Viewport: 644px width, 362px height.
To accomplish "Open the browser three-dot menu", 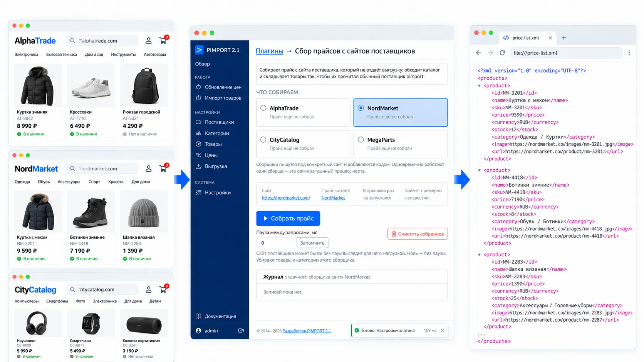I will point(629,53).
